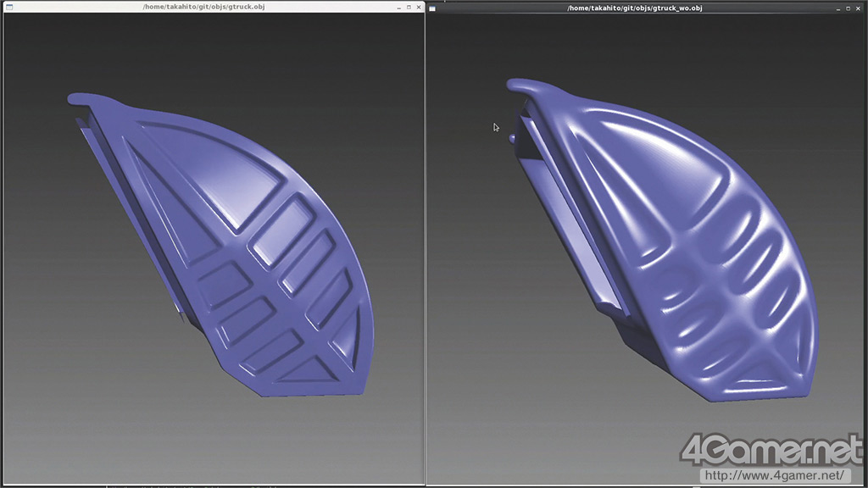Maximize the gtruck.obj viewer window
The height and width of the screenshot is (488, 868).
[x=409, y=7]
